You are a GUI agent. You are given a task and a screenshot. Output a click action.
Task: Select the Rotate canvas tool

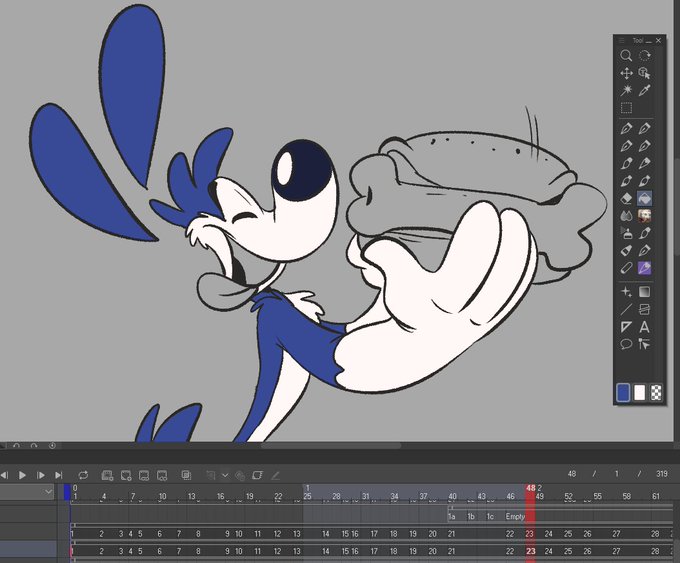pyautogui.click(x=644, y=56)
